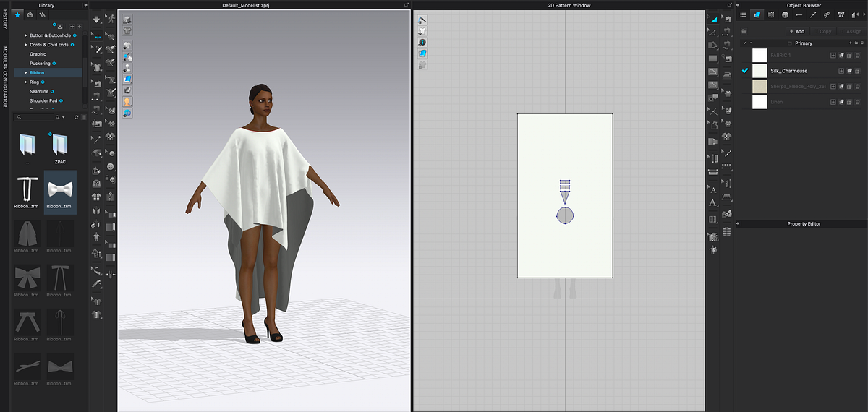Viewport: 868px width, 412px height.
Task: Open the Library search options dropdown
Action: click(60, 117)
